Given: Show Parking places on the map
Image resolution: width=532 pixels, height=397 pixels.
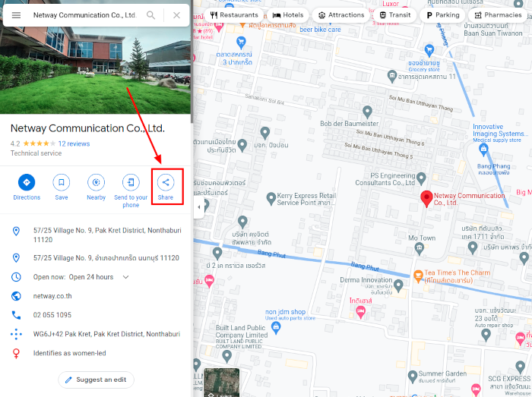Looking at the screenshot, I should point(442,15).
